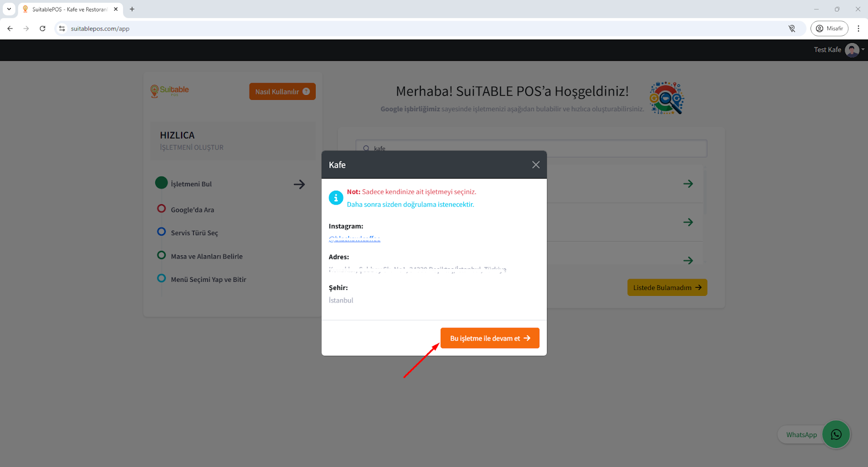Viewport: 868px width, 467px height.
Task: Open the Instagram profile link
Action: click(x=355, y=239)
